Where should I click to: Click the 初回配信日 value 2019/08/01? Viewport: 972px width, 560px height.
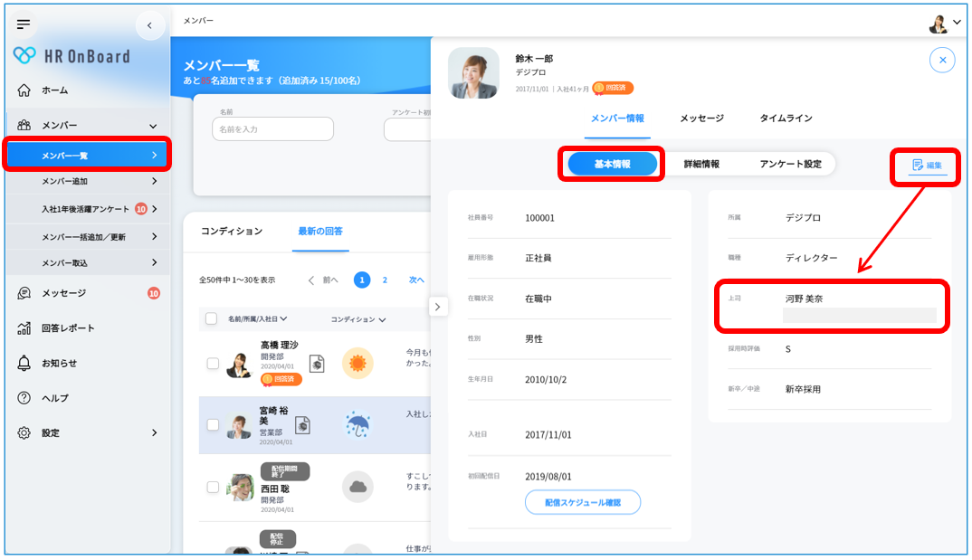(548, 477)
